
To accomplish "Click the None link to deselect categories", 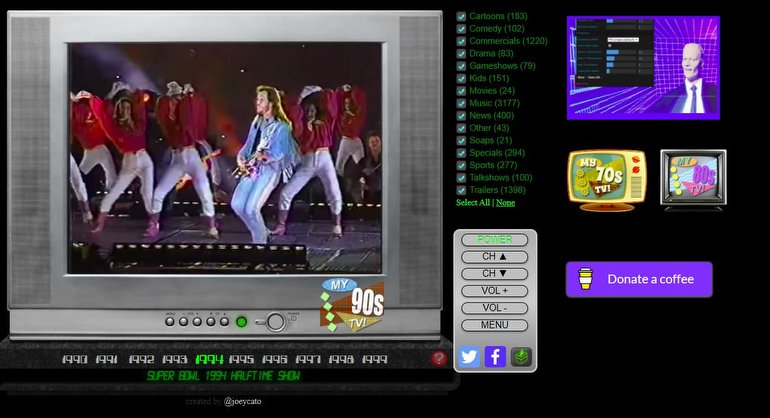I will (506, 203).
